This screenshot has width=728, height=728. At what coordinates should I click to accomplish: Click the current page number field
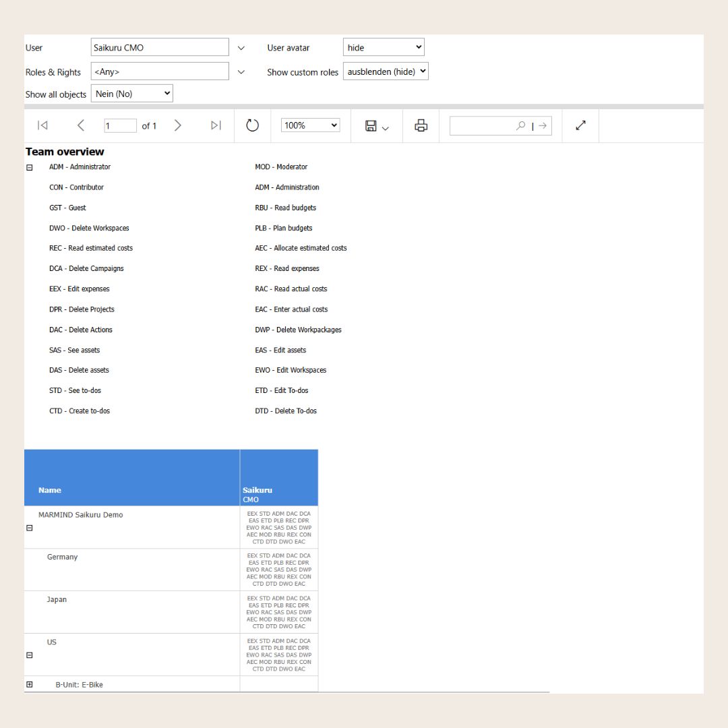click(x=120, y=126)
